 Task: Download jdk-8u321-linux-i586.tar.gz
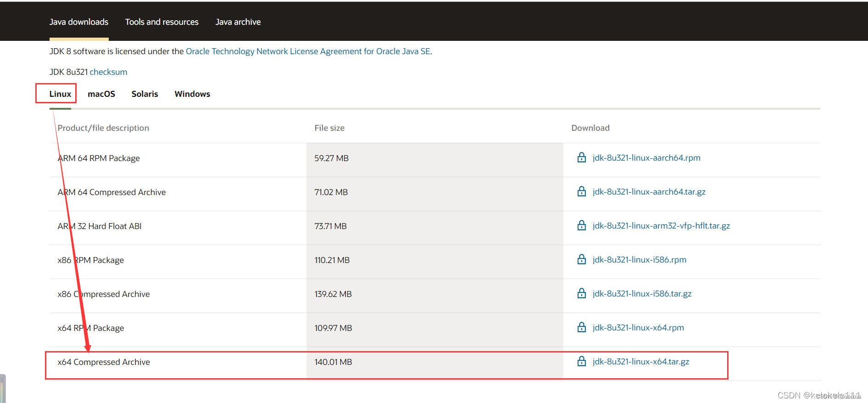(642, 294)
